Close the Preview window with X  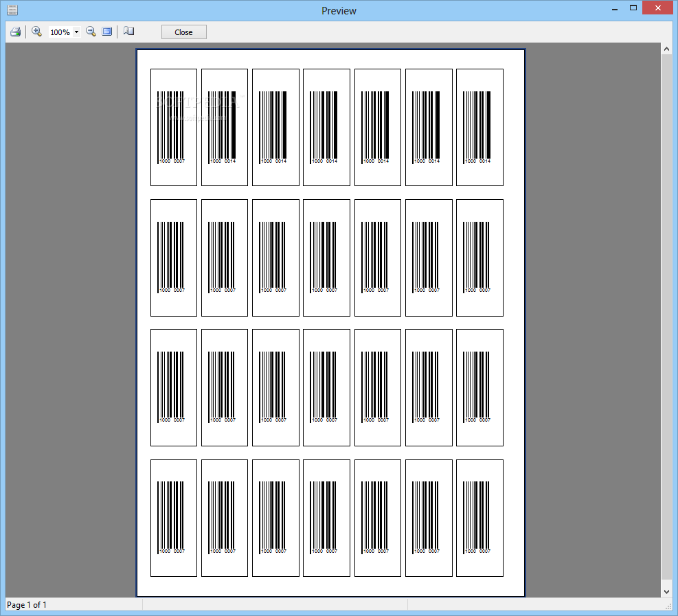[x=657, y=8]
